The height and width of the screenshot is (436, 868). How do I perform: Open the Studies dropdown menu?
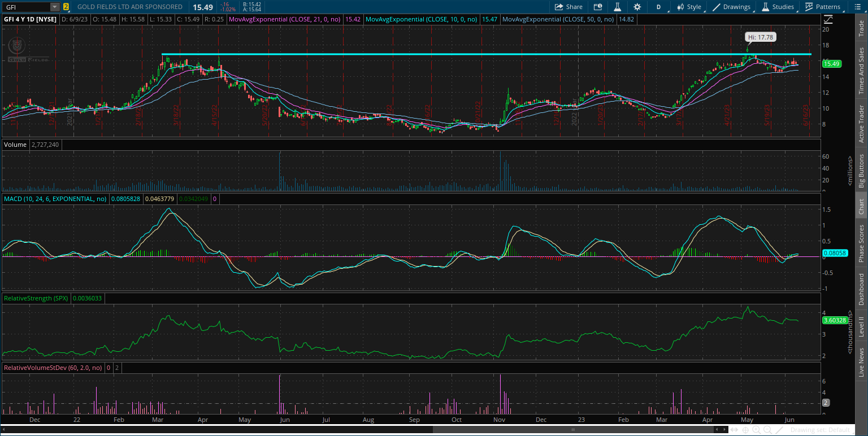(778, 7)
